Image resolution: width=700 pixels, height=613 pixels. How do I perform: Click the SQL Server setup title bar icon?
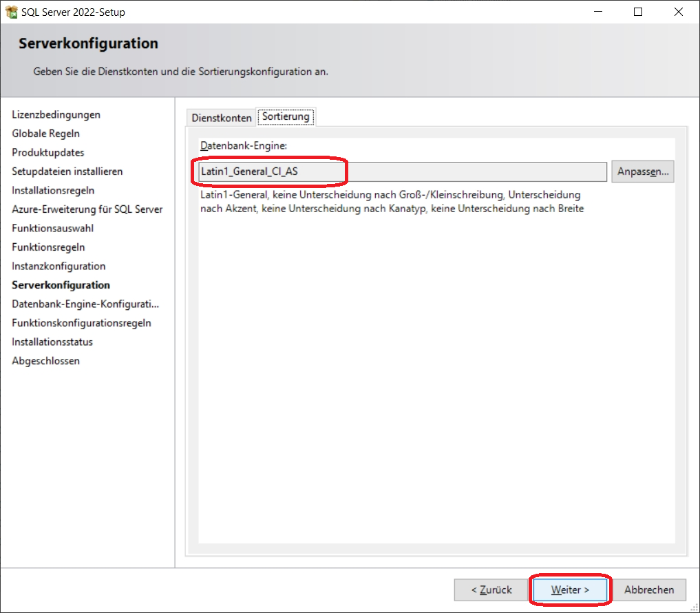[11, 12]
